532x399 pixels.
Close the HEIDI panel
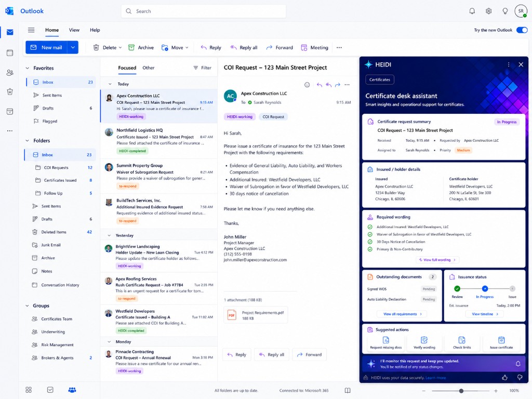click(x=521, y=64)
